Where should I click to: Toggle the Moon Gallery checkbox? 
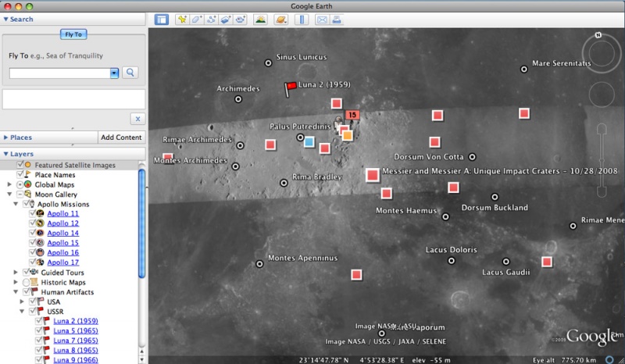[x=20, y=194]
